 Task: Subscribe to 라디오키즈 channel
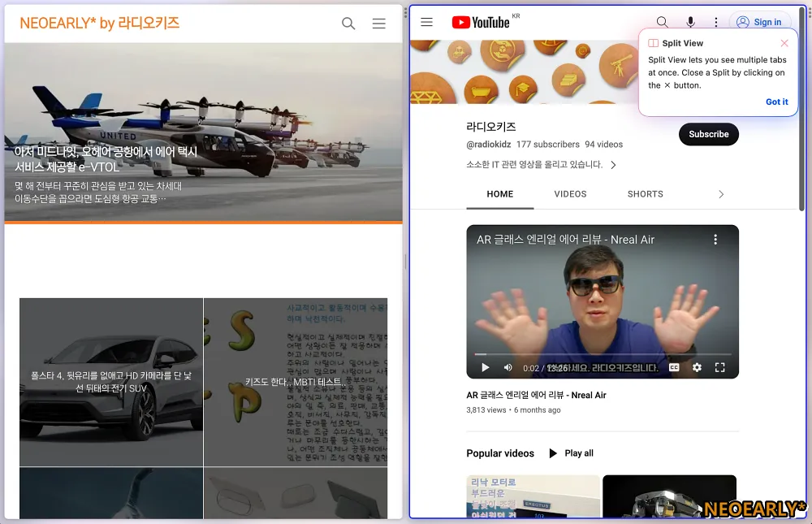tap(708, 134)
